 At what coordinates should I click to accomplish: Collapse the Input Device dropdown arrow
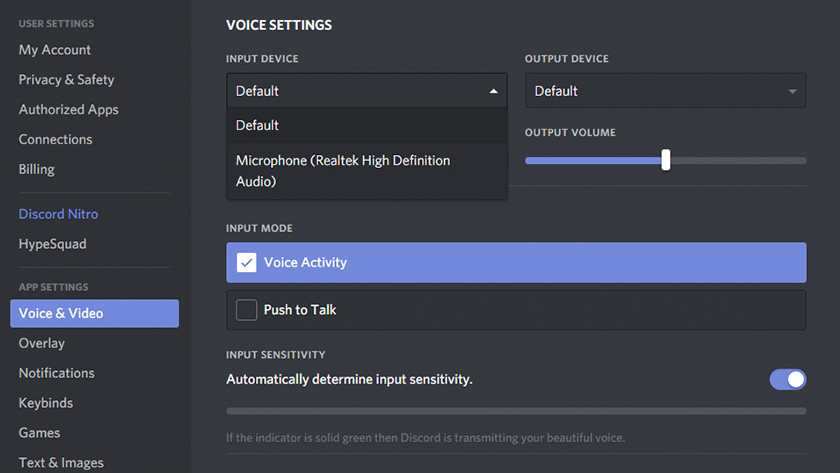point(493,91)
